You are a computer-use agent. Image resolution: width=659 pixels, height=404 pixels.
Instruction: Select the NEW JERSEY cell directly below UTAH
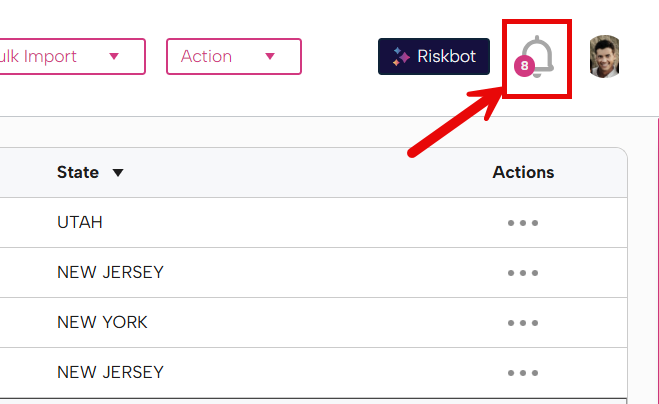(110, 272)
